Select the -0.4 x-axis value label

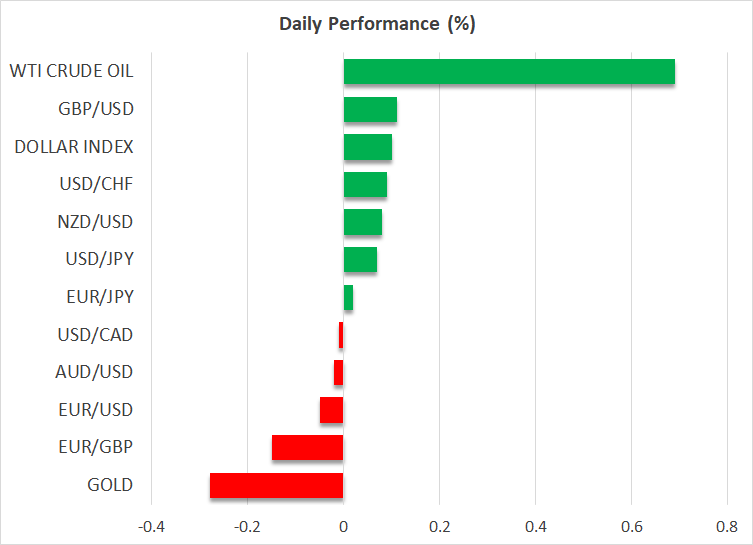(150, 526)
